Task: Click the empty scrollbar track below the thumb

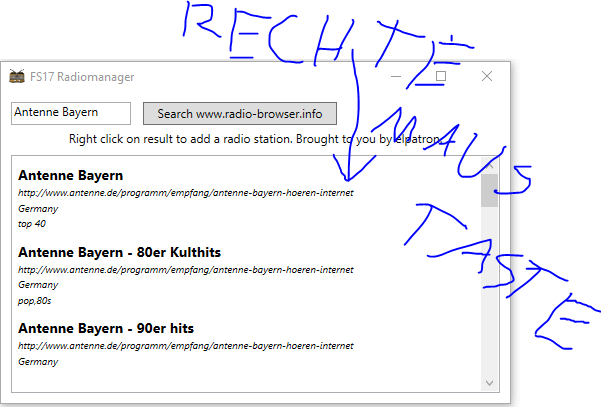Action: click(x=489, y=290)
